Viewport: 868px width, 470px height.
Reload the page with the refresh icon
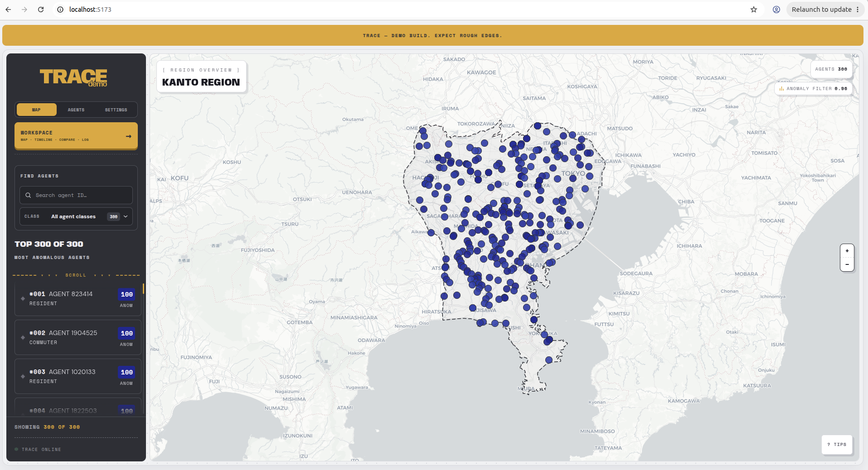41,10
